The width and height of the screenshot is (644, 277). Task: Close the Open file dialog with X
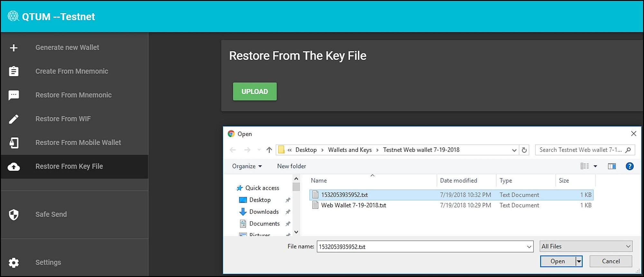(633, 134)
